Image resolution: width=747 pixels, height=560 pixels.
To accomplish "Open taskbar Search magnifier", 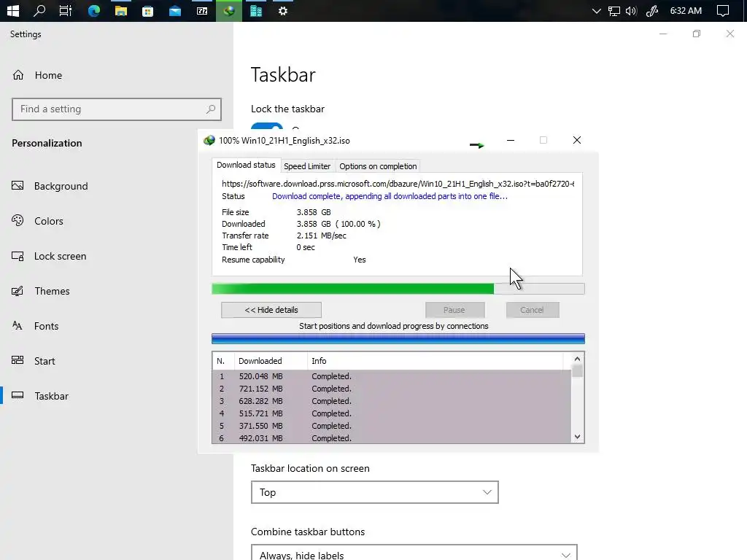I will tap(39, 10).
